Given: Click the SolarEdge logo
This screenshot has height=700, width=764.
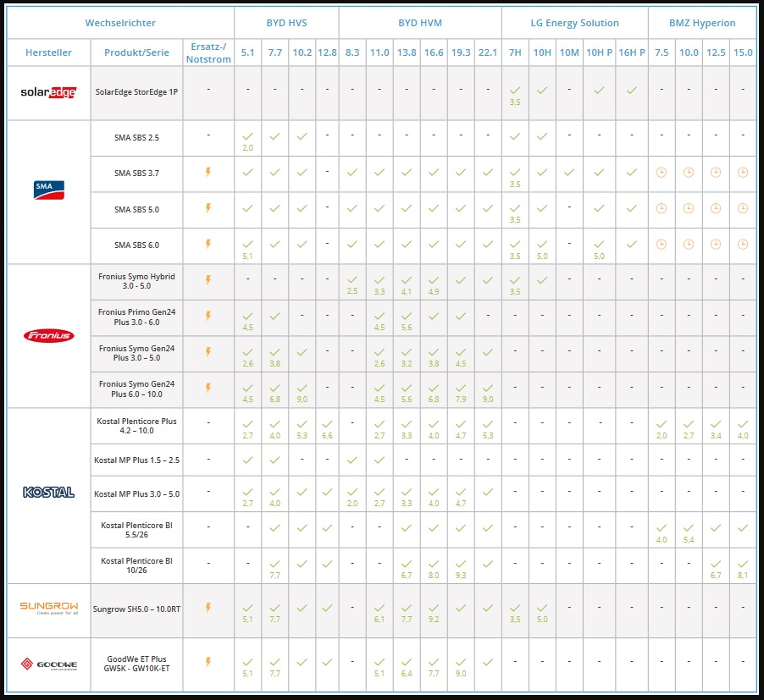Looking at the screenshot, I should (49, 92).
